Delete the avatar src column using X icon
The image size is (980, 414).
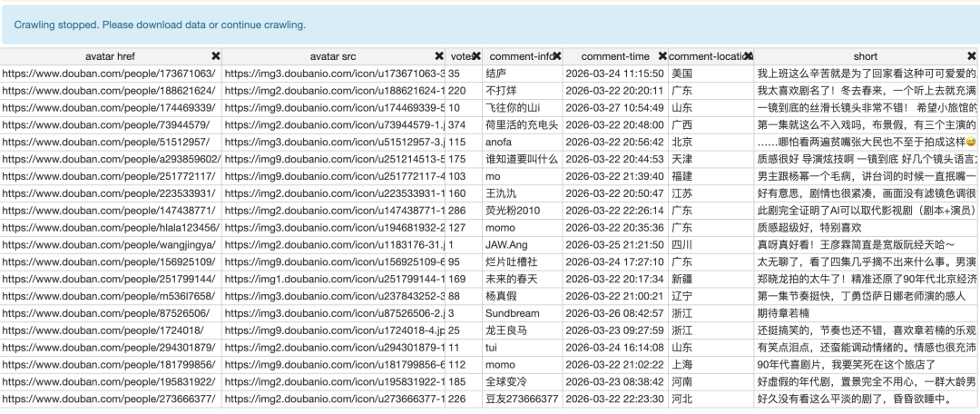point(439,56)
